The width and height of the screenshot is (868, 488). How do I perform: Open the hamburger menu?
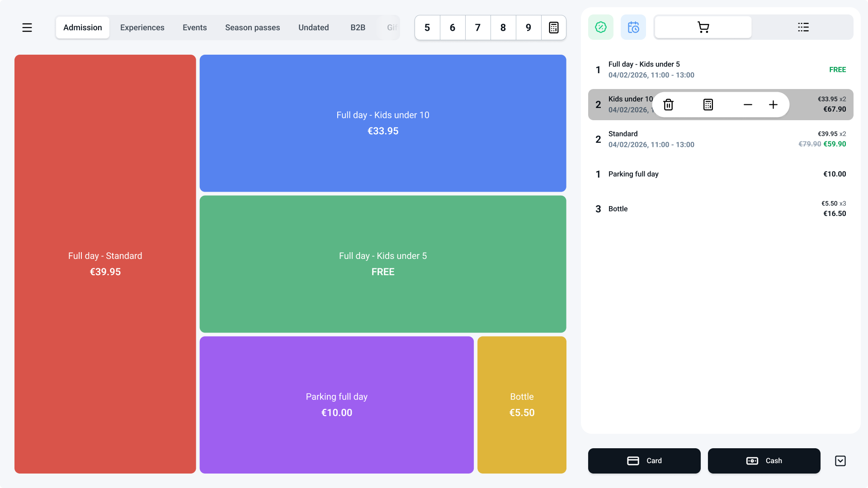(27, 28)
